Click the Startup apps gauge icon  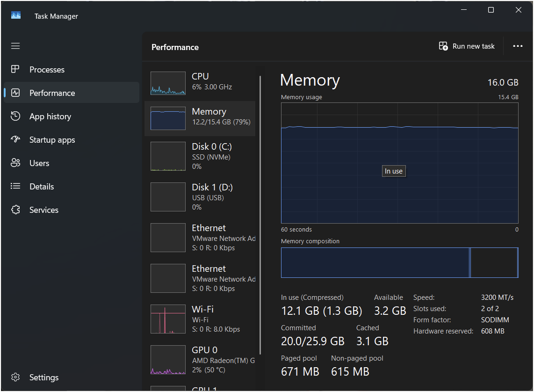tap(15, 139)
